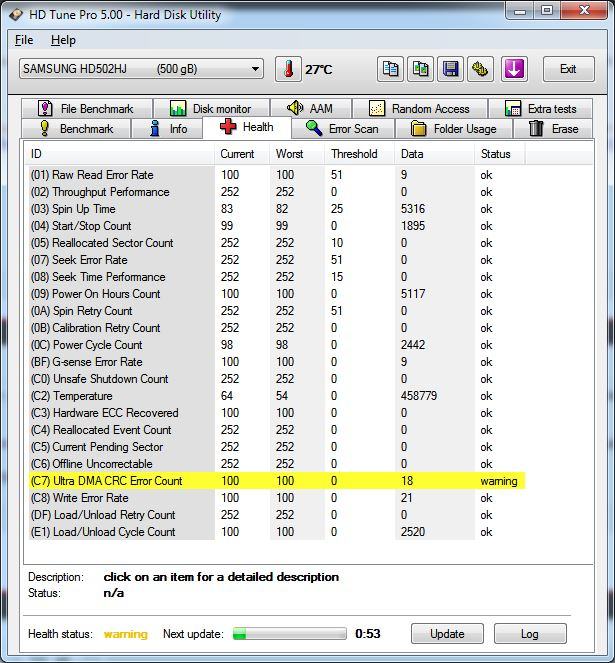615x663 pixels.
Task: Click the Exit button
Action: [568, 69]
